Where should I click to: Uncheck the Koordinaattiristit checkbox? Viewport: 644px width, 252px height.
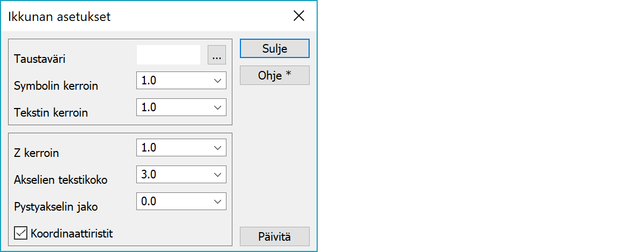coord(21,233)
